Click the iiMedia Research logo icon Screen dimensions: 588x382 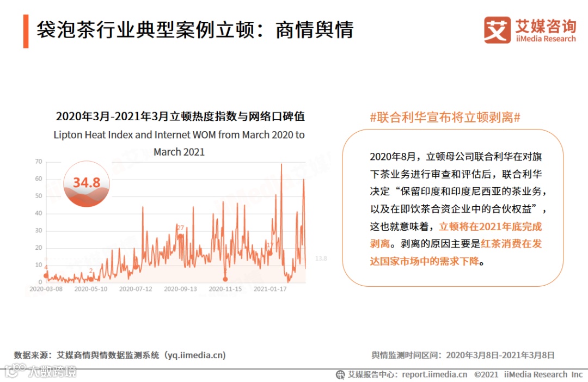pyautogui.click(x=497, y=29)
